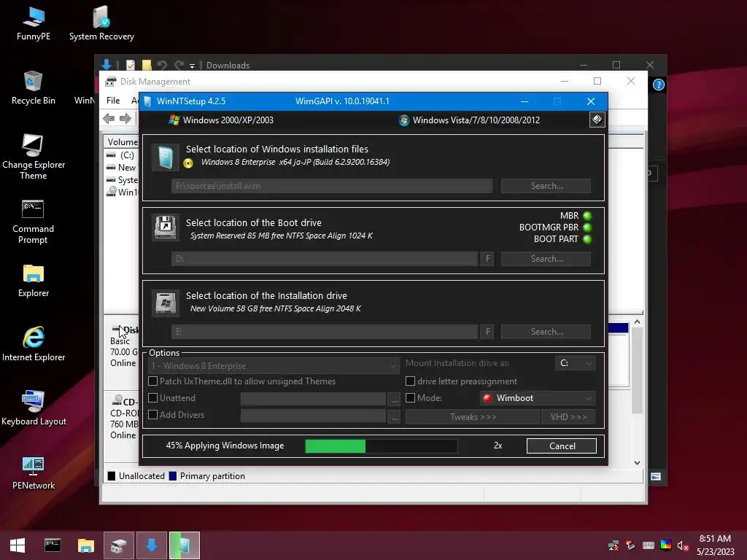Enable the Mode checkbox
This screenshot has height=560, width=747.
pos(410,397)
